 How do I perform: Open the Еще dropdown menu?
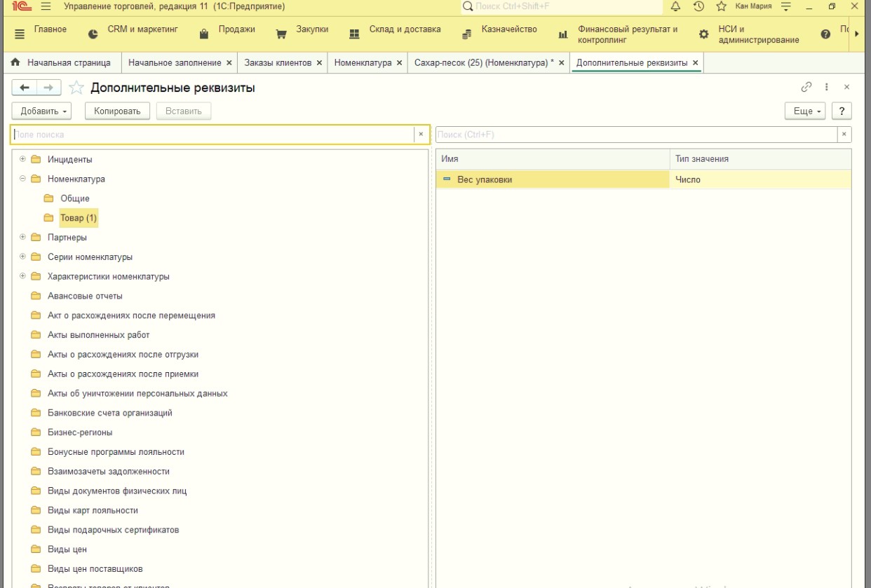pos(806,111)
